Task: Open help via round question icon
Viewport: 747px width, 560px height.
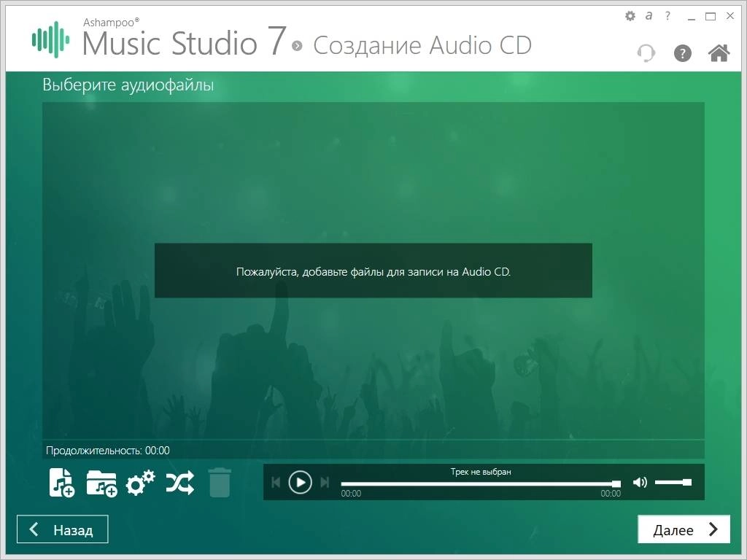Action: click(x=682, y=52)
